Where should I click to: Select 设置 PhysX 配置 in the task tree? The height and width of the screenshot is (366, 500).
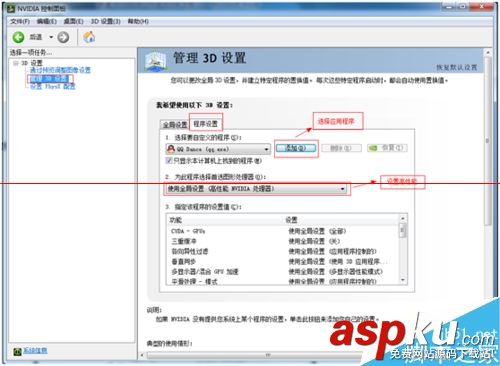[53, 87]
